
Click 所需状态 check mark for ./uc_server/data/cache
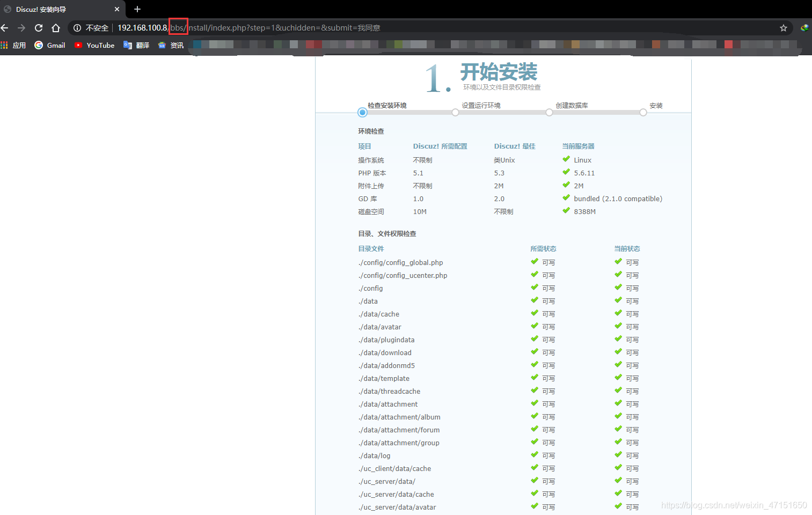535,493
